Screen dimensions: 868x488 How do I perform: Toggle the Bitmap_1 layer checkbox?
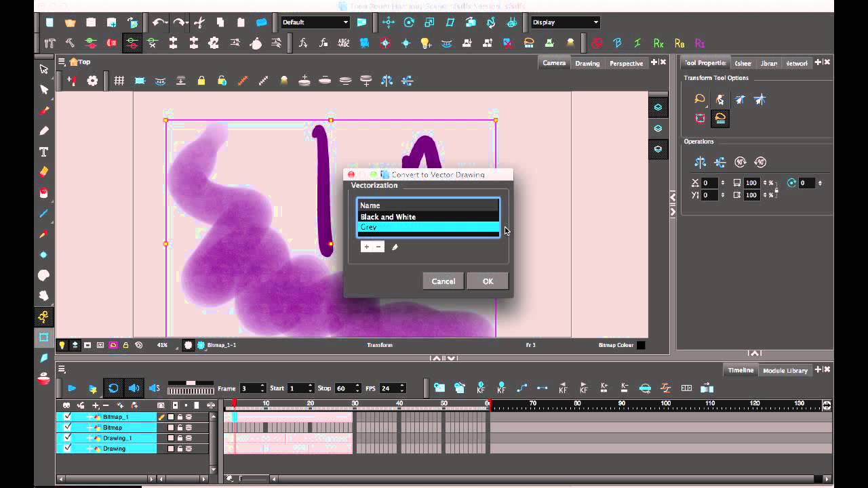click(x=67, y=417)
